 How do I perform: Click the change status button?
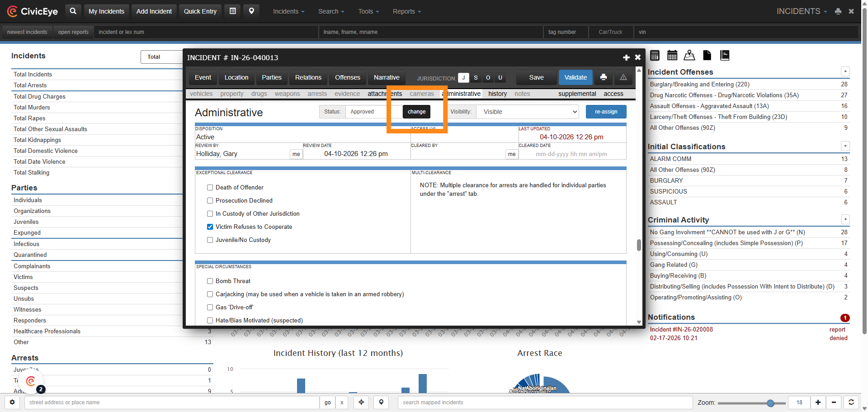pos(416,112)
